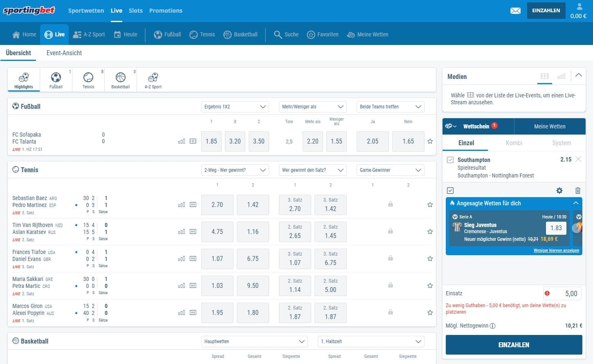Image resolution: width=593 pixels, height=364 pixels.
Task: Open Promotions top menu
Action: (166, 11)
